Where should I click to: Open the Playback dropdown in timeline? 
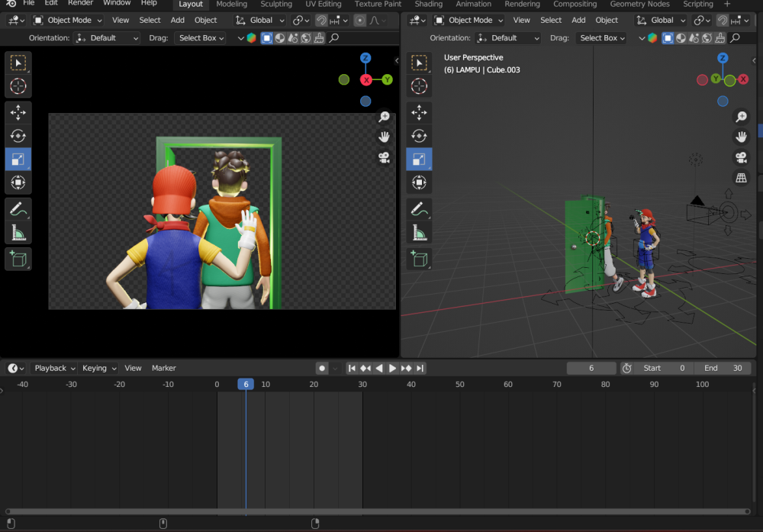point(54,369)
